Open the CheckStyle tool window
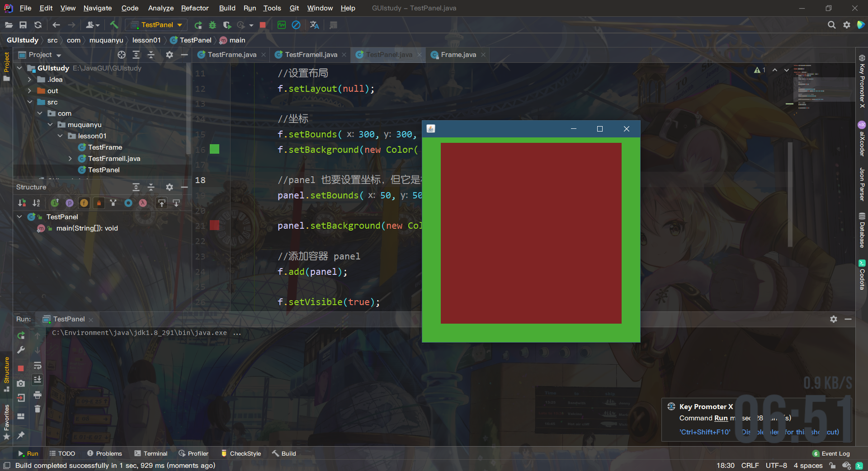Image resolution: width=868 pixels, height=471 pixels. tap(241, 453)
